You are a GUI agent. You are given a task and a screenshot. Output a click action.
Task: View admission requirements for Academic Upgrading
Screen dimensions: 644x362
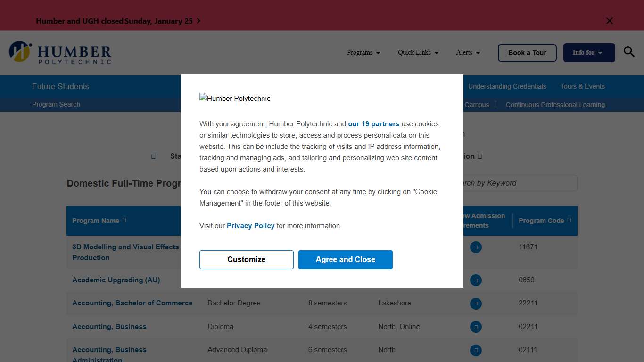click(476, 280)
